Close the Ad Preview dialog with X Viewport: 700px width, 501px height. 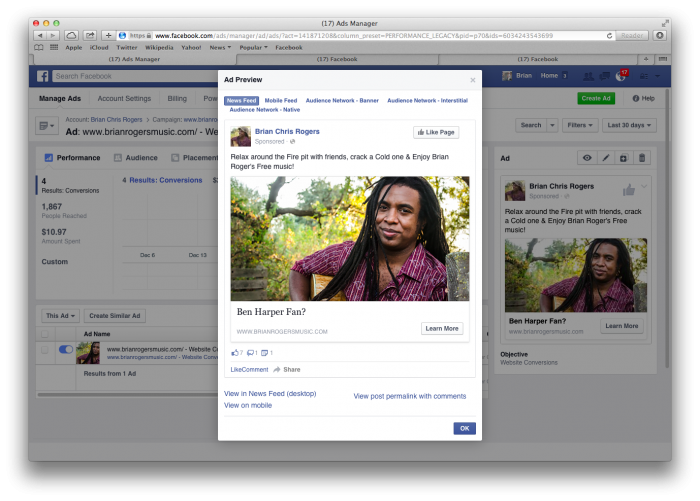point(472,80)
